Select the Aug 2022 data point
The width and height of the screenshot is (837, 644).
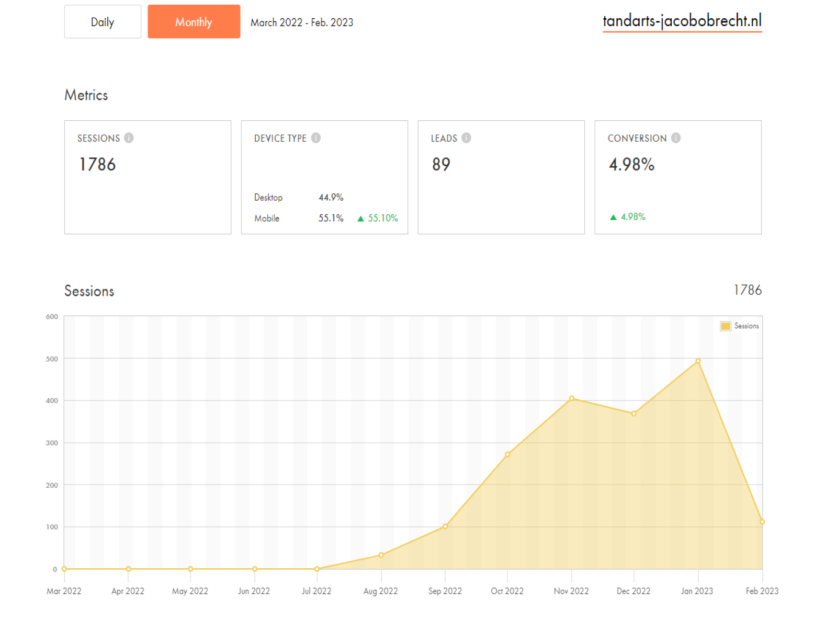381,555
